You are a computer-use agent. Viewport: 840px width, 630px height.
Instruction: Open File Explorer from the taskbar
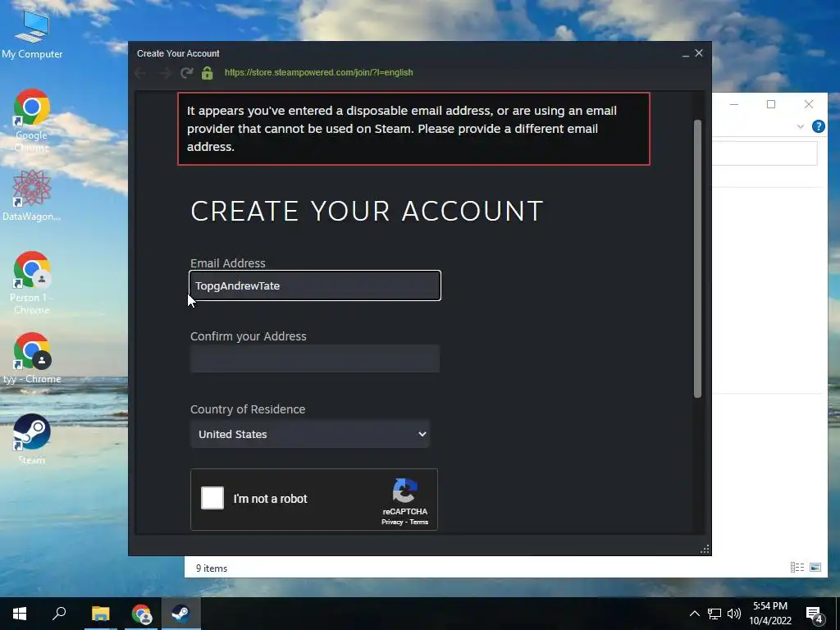[100, 614]
